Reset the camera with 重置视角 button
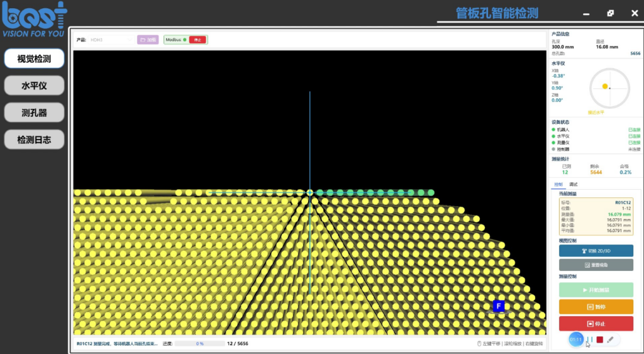Screen dimensions: 644x354 coord(596,265)
